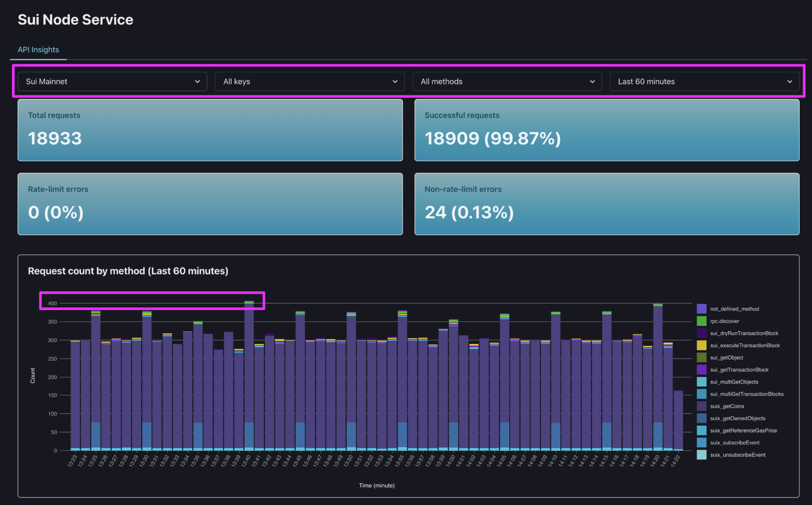Open the Last 60 minutes time range dropdown
Image resolution: width=812 pixels, height=505 pixels.
click(x=704, y=82)
